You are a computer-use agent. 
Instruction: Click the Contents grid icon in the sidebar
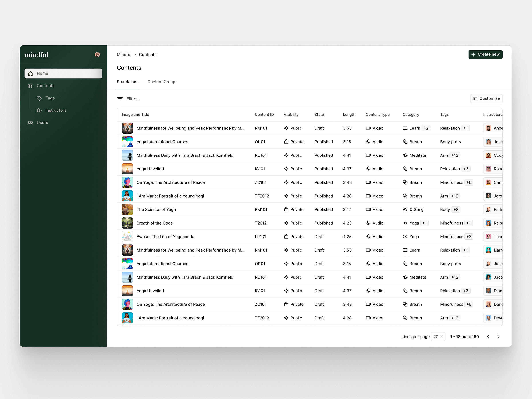pyautogui.click(x=31, y=86)
